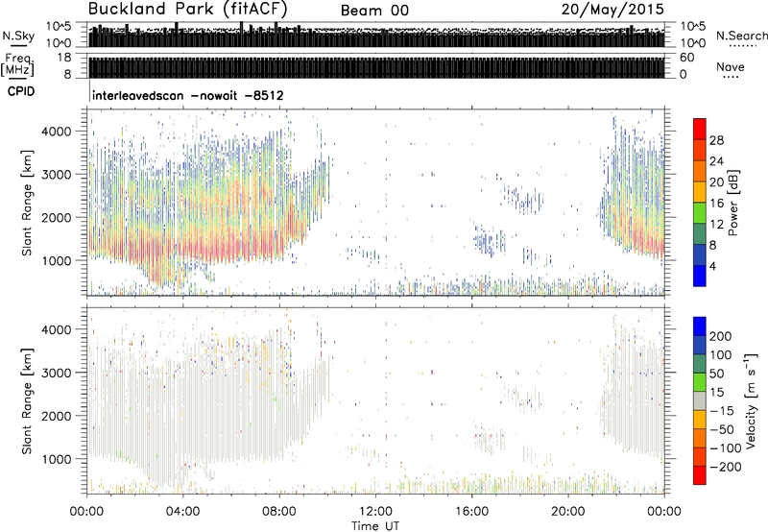Click the '04:00' time axis tick label
This screenshot has height=532, width=768.
182,512
